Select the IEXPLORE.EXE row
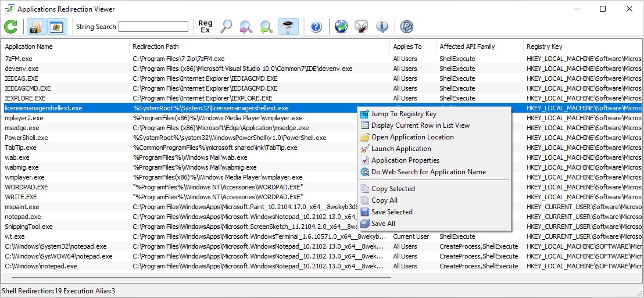644x298 pixels. click(321, 98)
